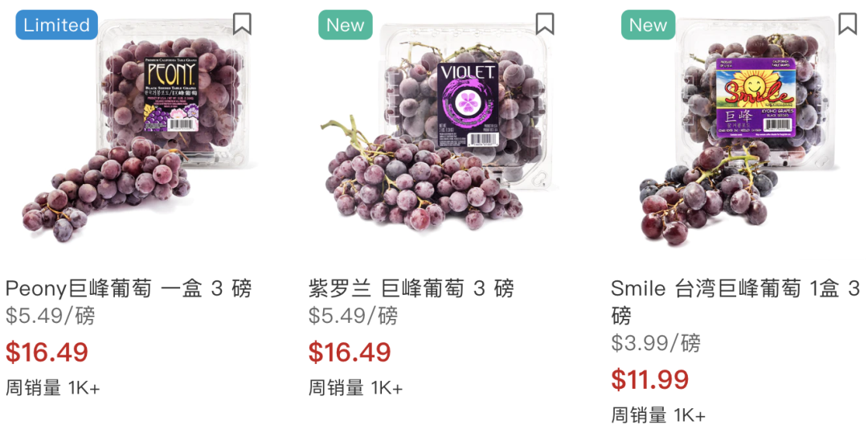
Task: Click the Peony $5.49/磅 unit price
Action: (51, 316)
